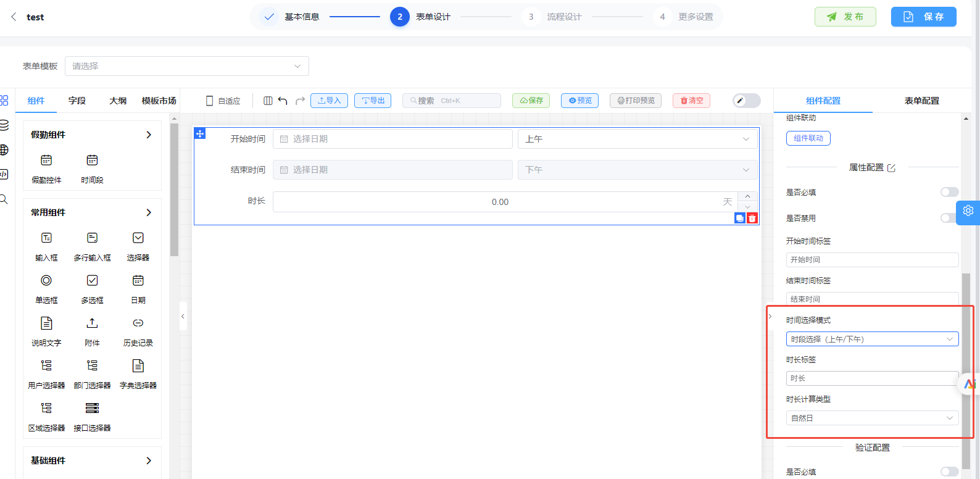Click the redo arrow in toolbar
The width and height of the screenshot is (980, 479).
[x=300, y=101]
